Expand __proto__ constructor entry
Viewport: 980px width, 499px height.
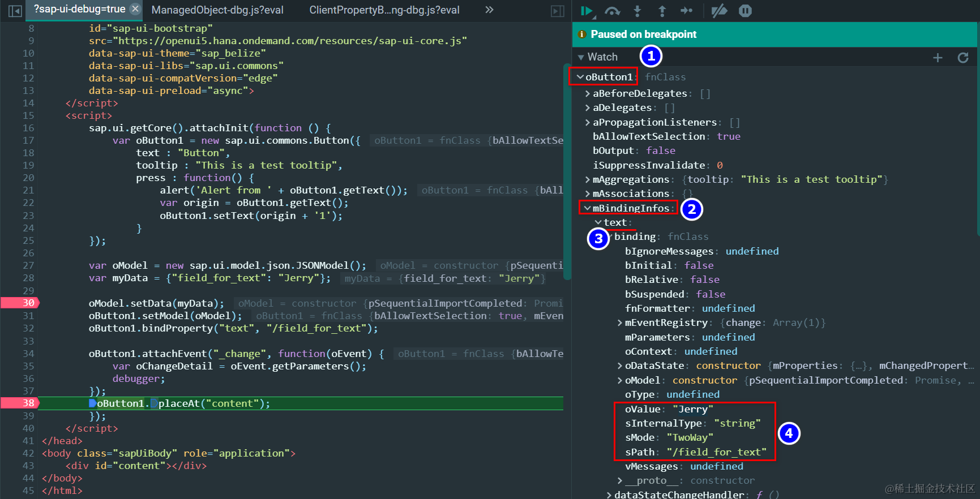pos(620,480)
